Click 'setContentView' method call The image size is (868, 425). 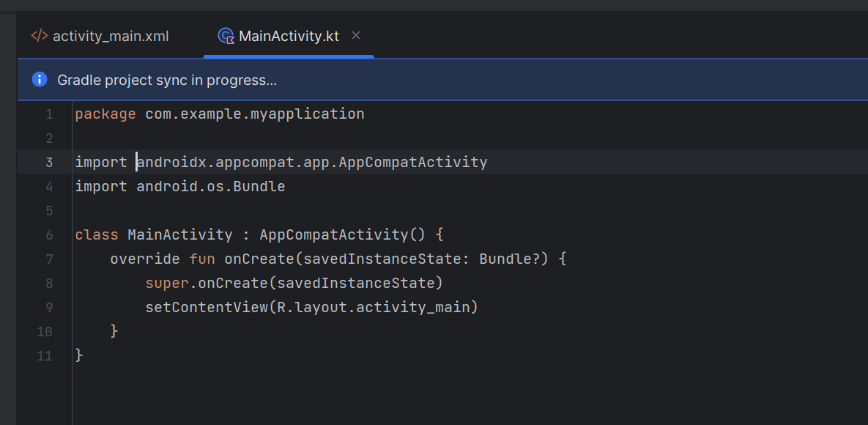click(x=206, y=308)
